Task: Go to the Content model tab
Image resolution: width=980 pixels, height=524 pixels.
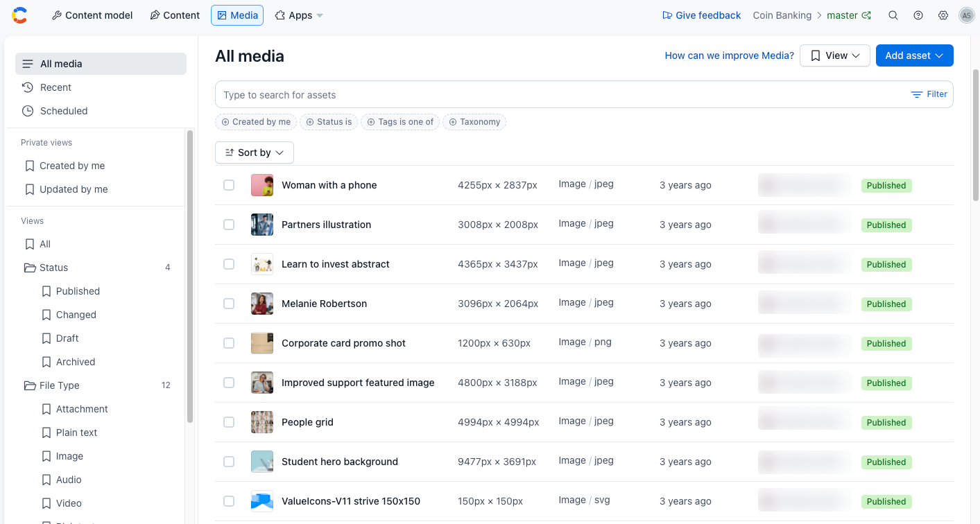Action: pos(92,15)
